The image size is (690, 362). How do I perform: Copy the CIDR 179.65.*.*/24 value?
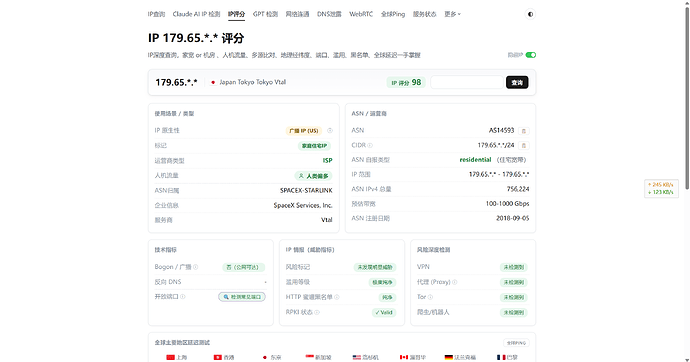point(523,145)
